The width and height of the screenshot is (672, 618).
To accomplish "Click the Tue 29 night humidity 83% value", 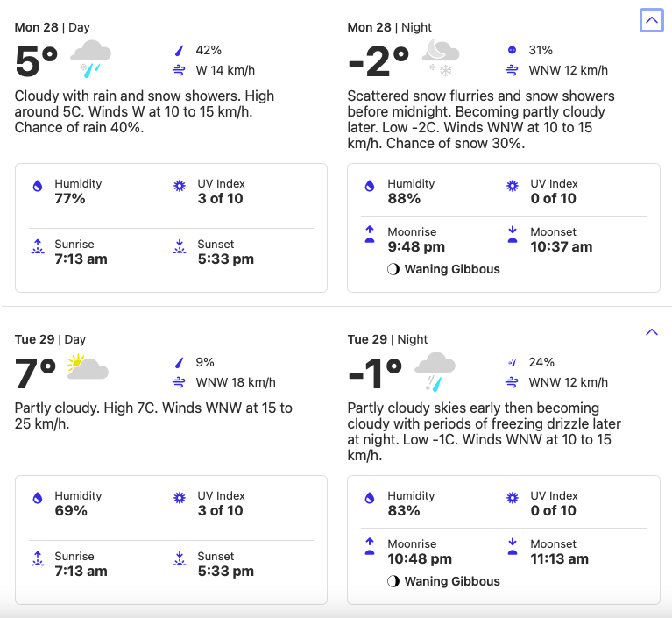I will 404,510.
